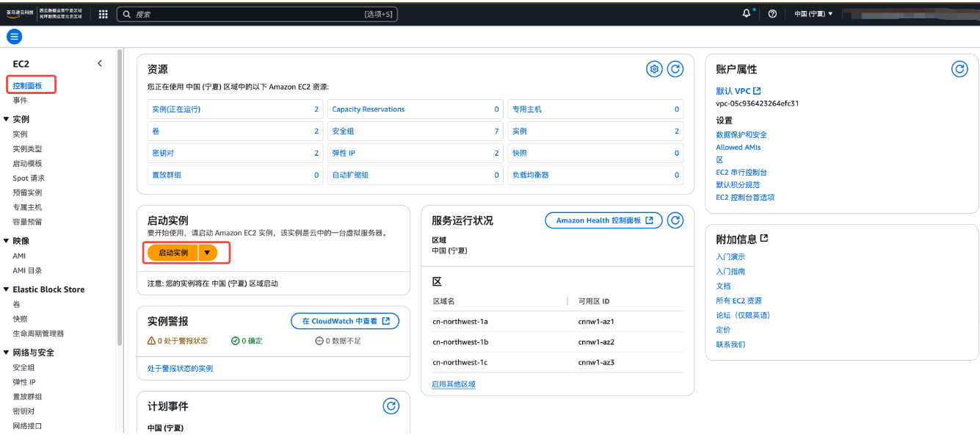Open 启动模板 in sidebar
The width and height of the screenshot is (980, 440).
pos(27,164)
